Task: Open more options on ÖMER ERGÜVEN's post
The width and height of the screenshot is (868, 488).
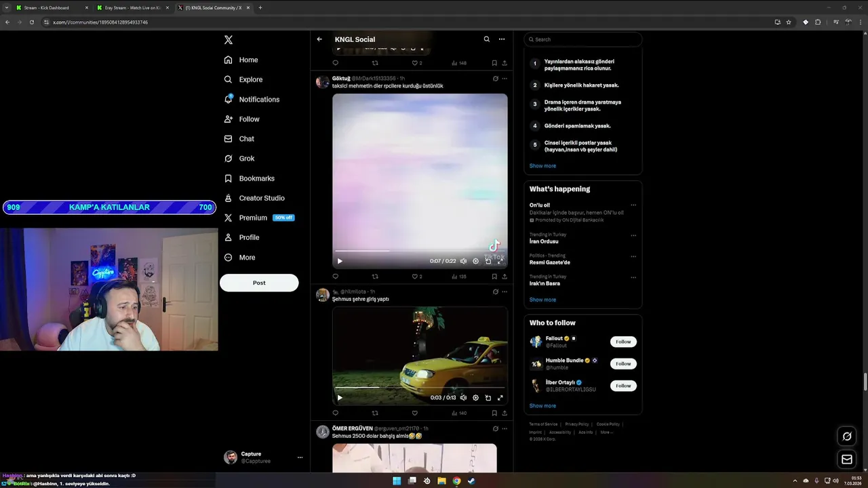Action: [x=504, y=428]
